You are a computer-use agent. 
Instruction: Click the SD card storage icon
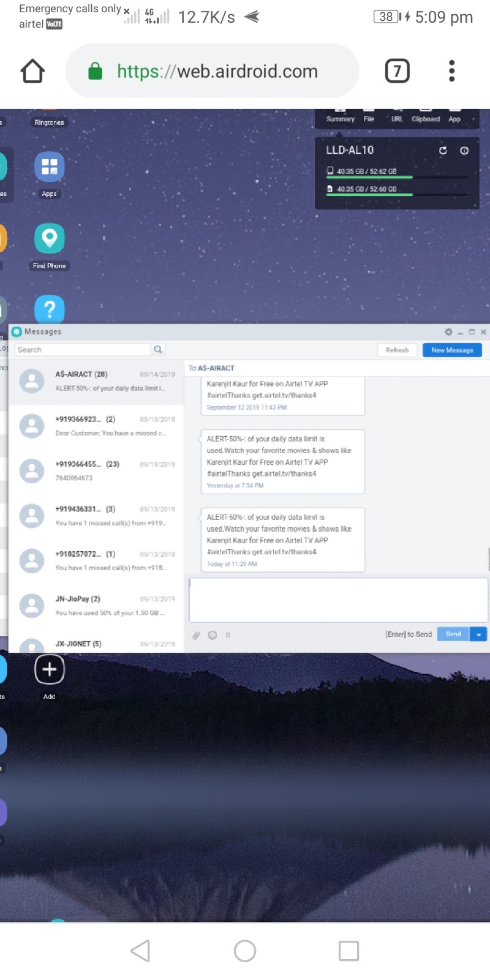(x=330, y=189)
